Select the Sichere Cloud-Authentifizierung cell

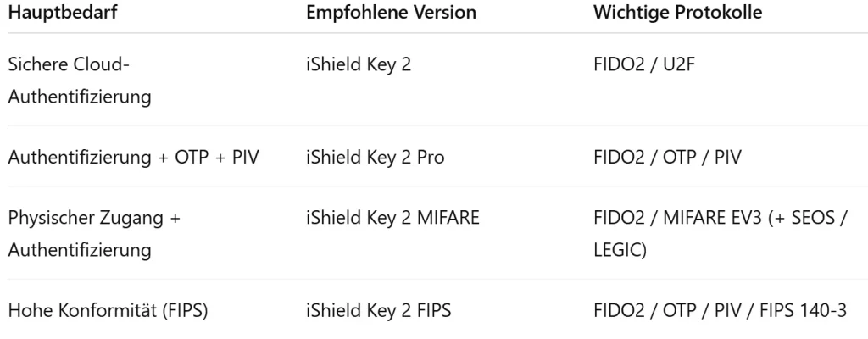click(x=79, y=81)
